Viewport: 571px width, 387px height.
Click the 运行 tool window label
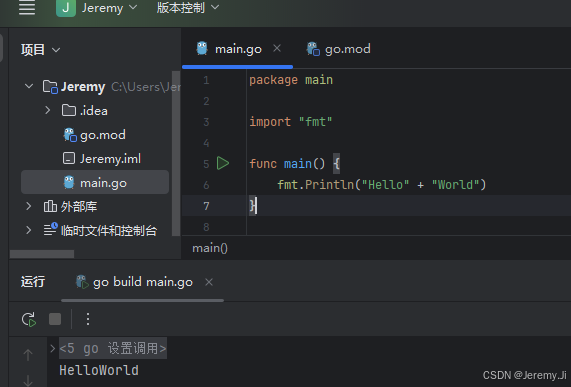[x=33, y=282]
